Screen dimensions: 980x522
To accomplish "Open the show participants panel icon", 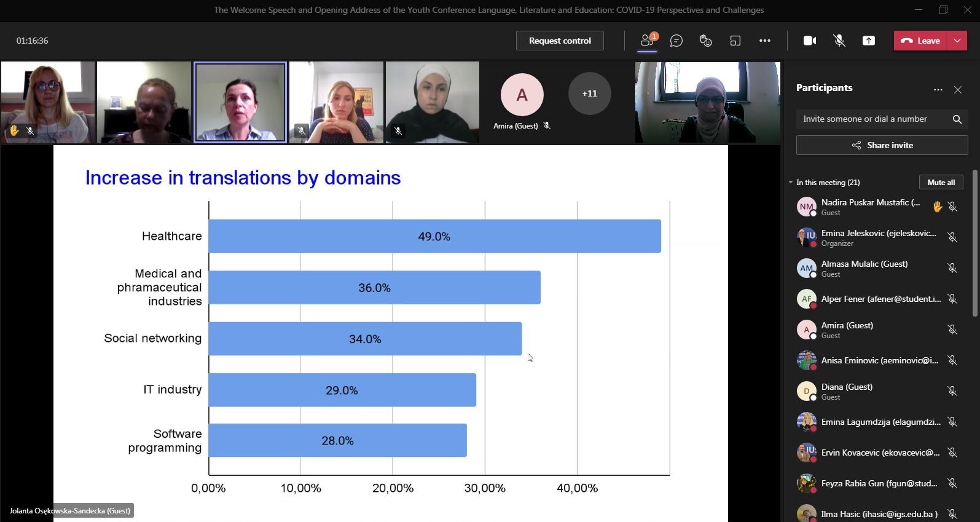I will click(x=647, y=41).
